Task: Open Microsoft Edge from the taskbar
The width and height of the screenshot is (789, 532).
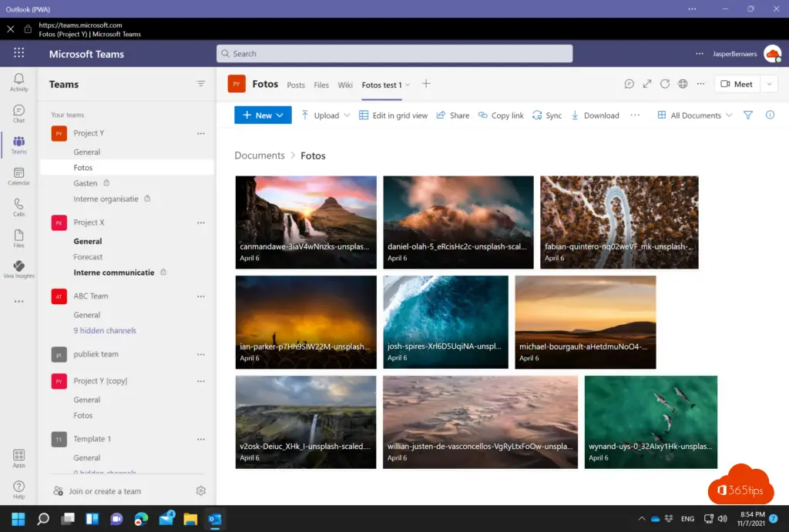Action: tap(140, 518)
